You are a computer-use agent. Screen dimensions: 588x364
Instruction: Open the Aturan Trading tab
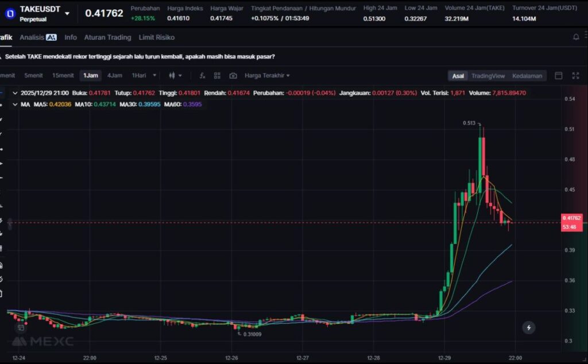(x=107, y=37)
